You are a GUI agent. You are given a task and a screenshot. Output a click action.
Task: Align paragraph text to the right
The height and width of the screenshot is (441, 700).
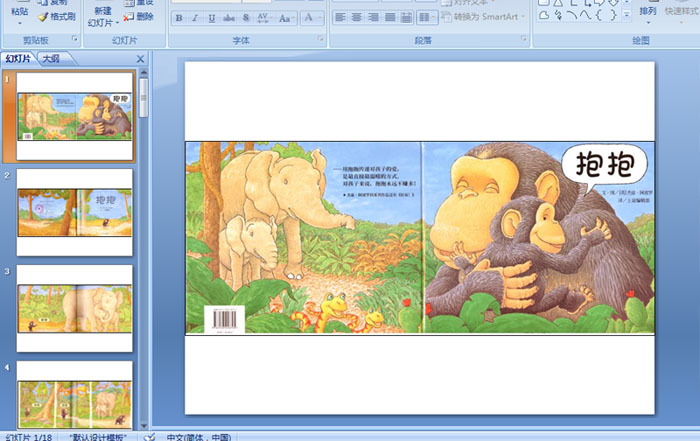click(x=373, y=17)
